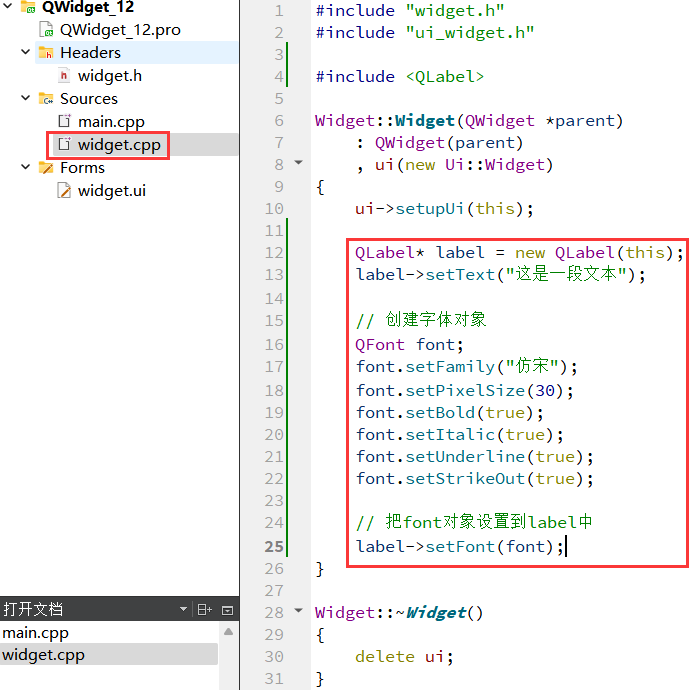Viewport: 694px width, 690px height.
Task: Collapse the QWidget_12 project node
Action: (8, 6)
